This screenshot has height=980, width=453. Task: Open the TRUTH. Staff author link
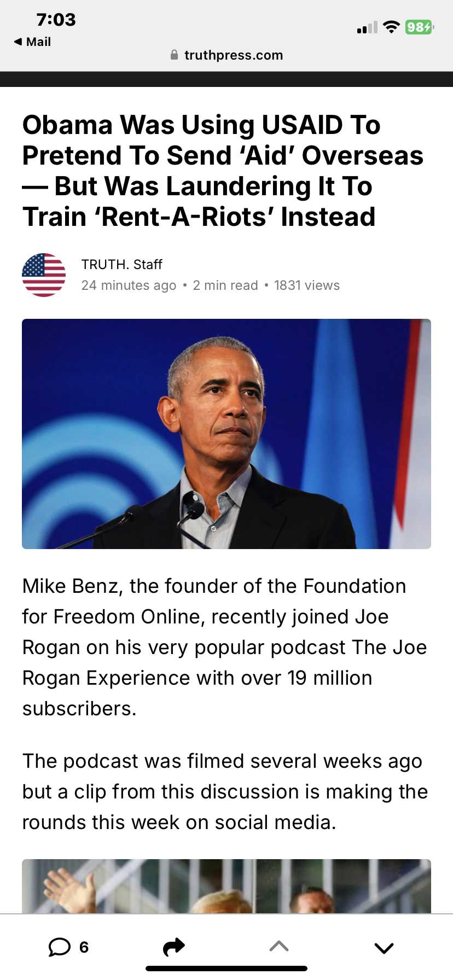[121, 265]
